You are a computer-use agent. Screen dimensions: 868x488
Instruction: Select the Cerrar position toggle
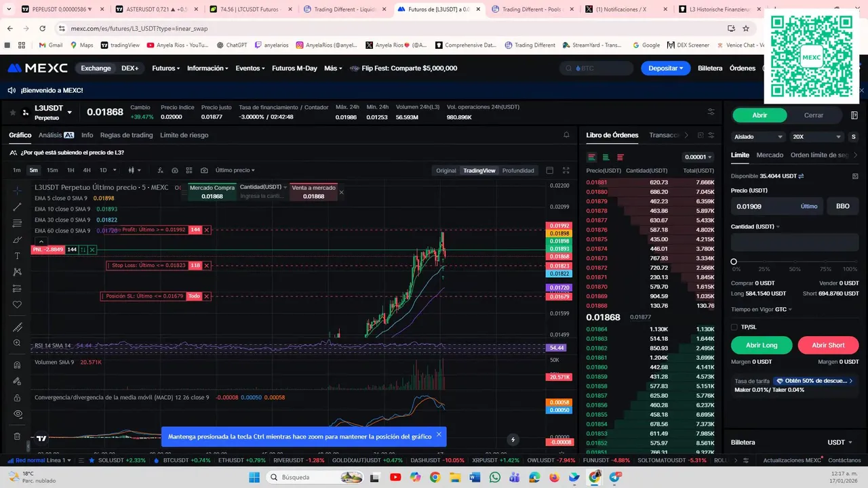(x=814, y=115)
